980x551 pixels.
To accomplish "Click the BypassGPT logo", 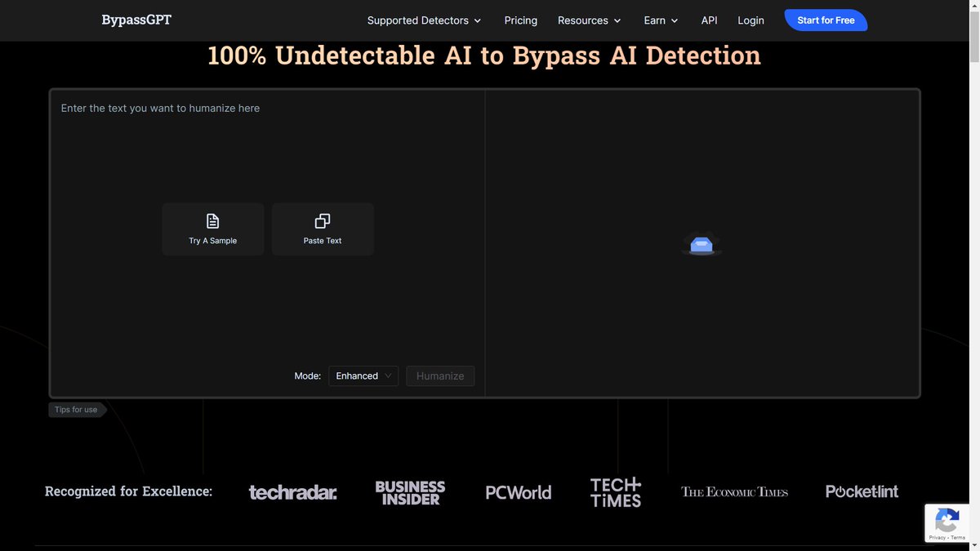I will click(136, 20).
